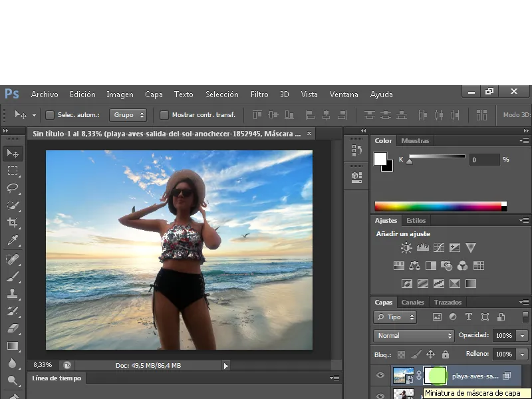Open the Move tool preset picker arrow
This screenshot has height=399, width=532.
(35, 115)
